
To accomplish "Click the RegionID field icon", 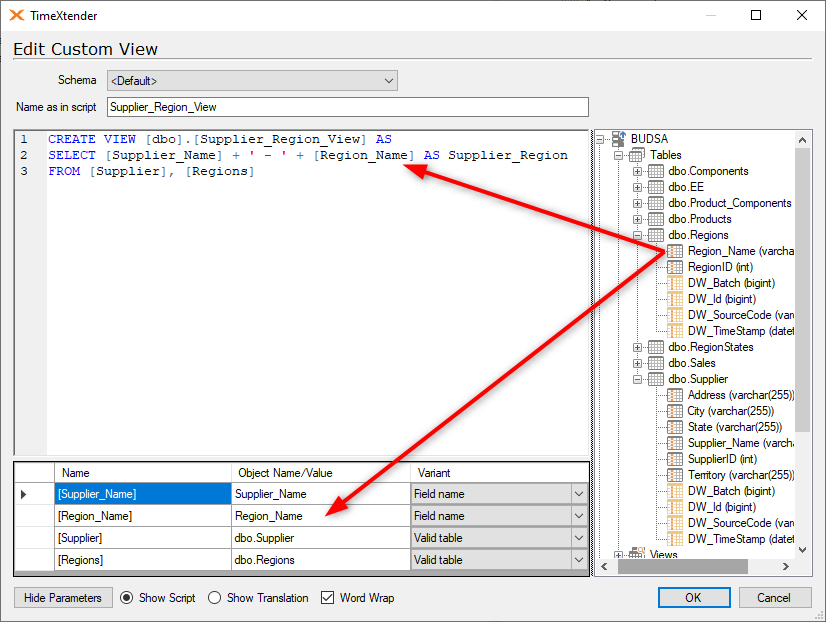I will tap(675, 267).
